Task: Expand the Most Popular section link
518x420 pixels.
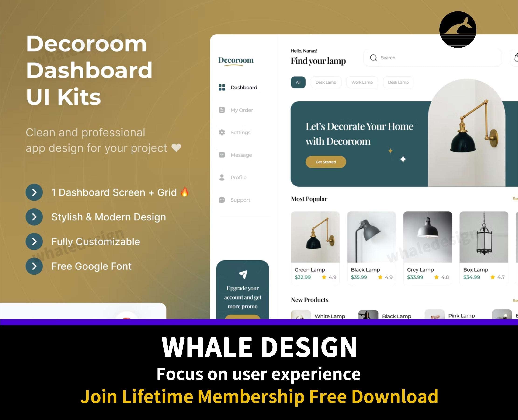Action: point(515,198)
